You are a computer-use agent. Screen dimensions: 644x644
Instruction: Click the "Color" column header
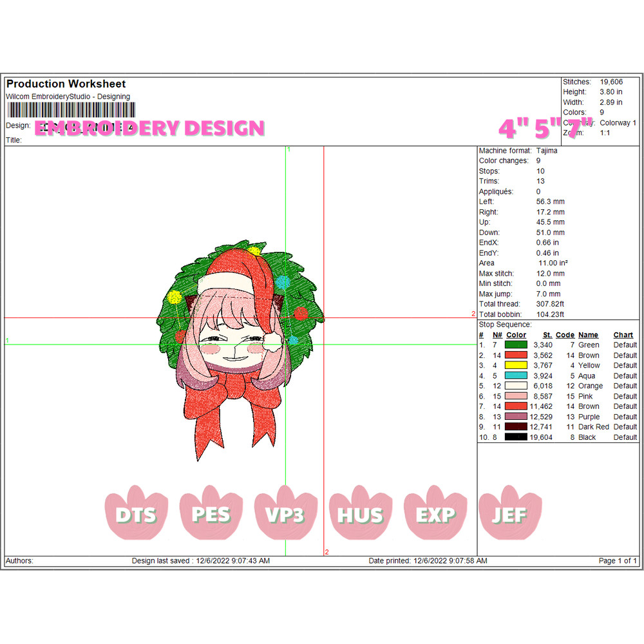516,335
